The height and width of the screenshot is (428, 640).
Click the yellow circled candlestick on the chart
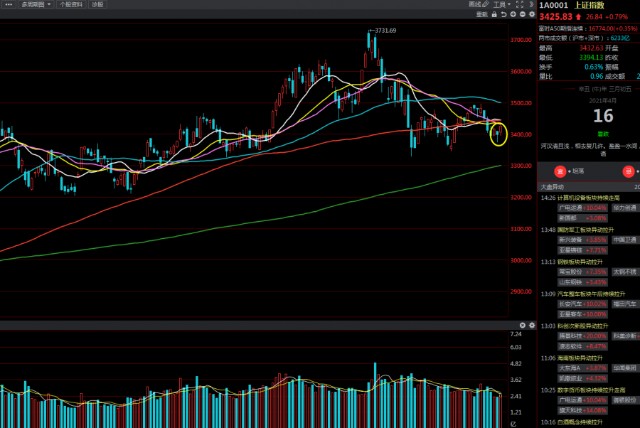[x=498, y=131]
